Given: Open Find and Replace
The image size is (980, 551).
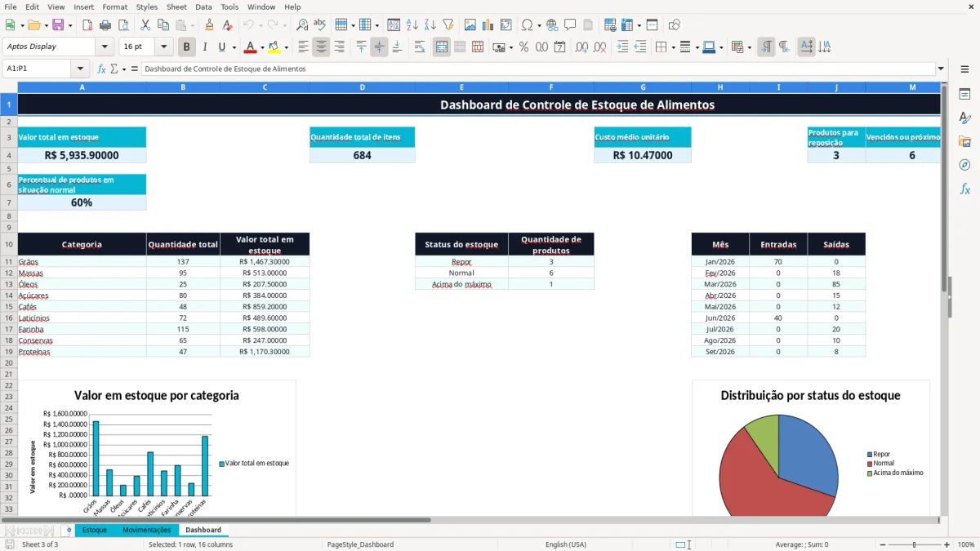Looking at the screenshot, I should (x=302, y=25).
